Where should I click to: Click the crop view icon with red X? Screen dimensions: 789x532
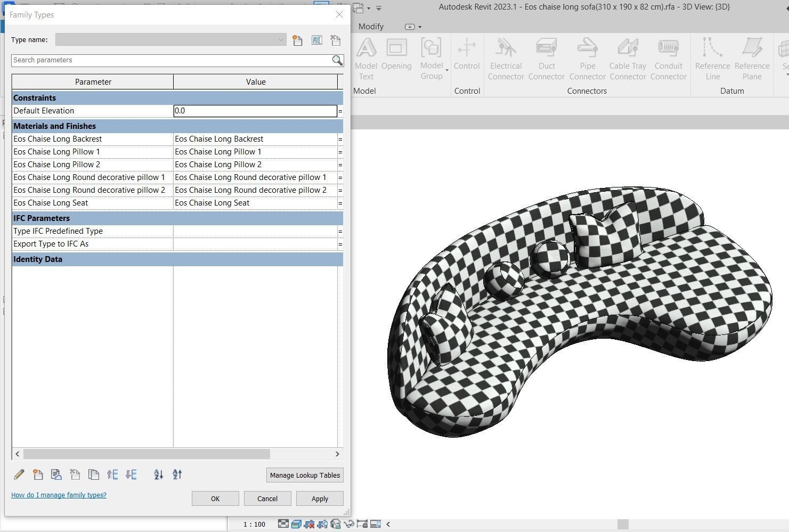(x=309, y=524)
